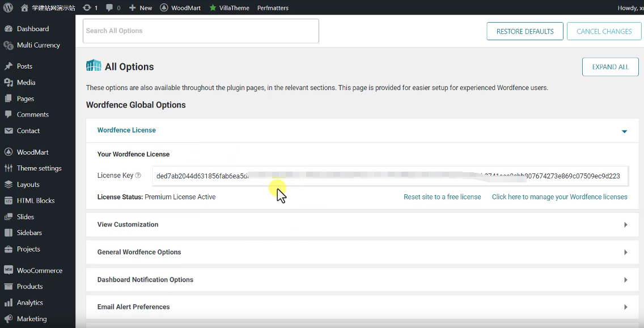Click the Analytics bar chart icon
Image resolution: width=644 pixels, height=328 pixels.
point(8,303)
